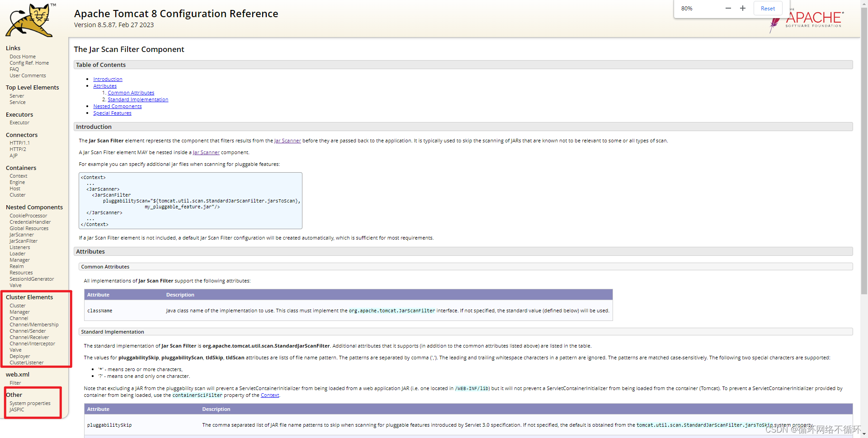Click the pluggabilitySkip attribute cell
The image size is (868, 438).
pyautogui.click(x=109, y=425)
